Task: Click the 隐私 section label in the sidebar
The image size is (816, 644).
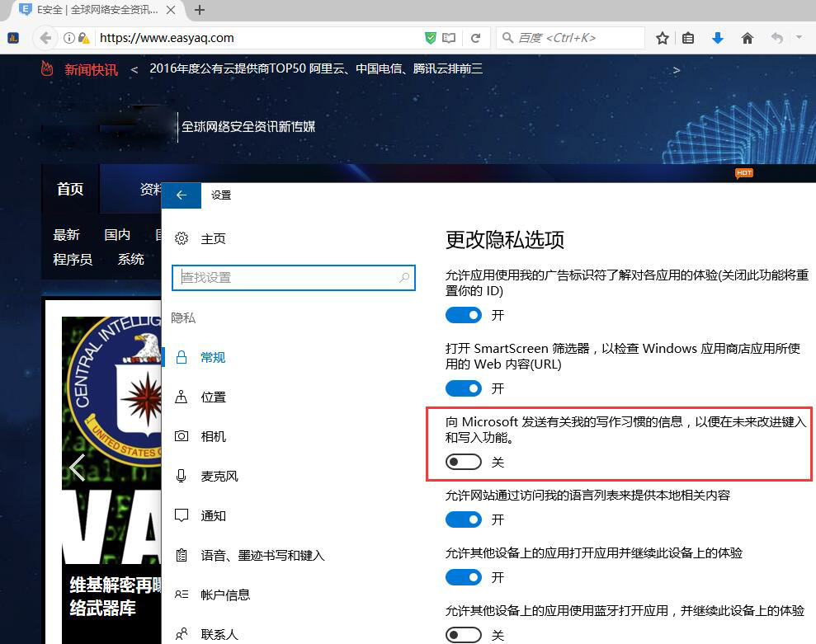Action: 183,317
